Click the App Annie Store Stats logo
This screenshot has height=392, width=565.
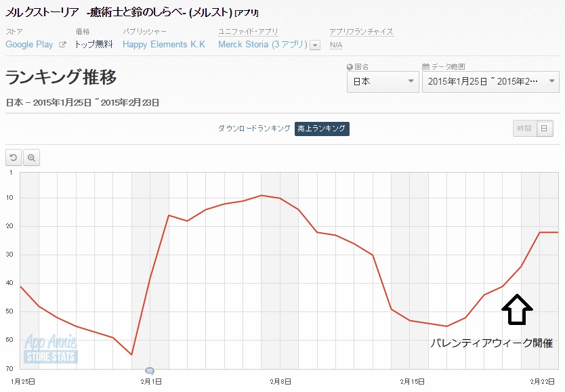pyautogui.click(x=51, y=349)
